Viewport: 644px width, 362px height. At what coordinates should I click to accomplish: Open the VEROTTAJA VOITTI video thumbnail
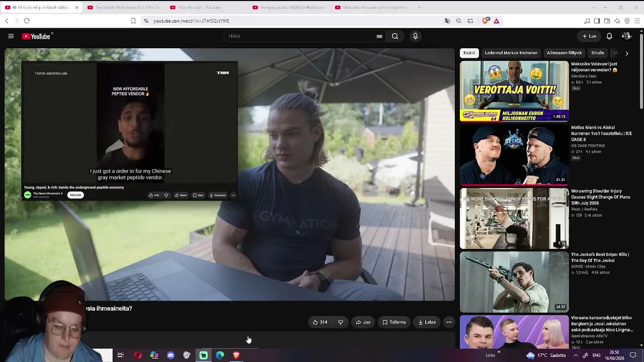[514, 92]
